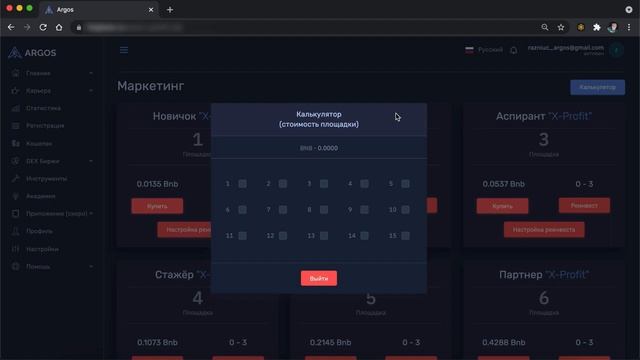
Task: Go to browser home page
Action: click(x=59, y=27)
